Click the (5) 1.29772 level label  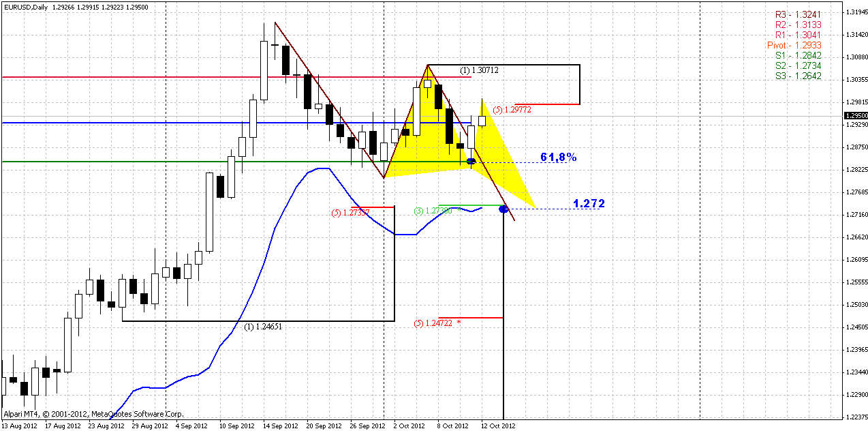[x=512, y=109]
